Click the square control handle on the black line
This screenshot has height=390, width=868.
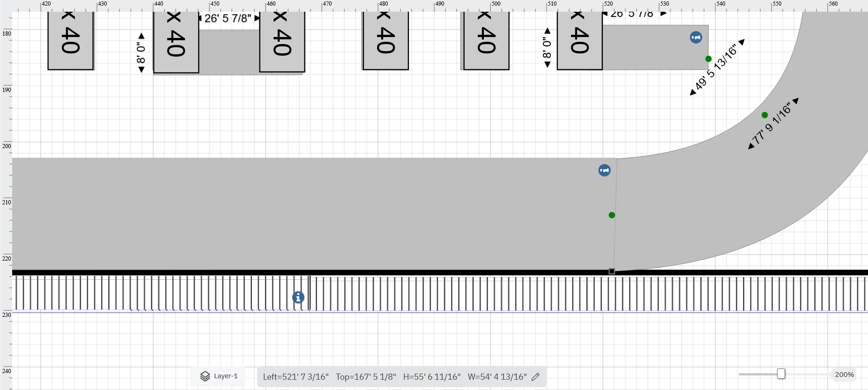tap(612, 271)
